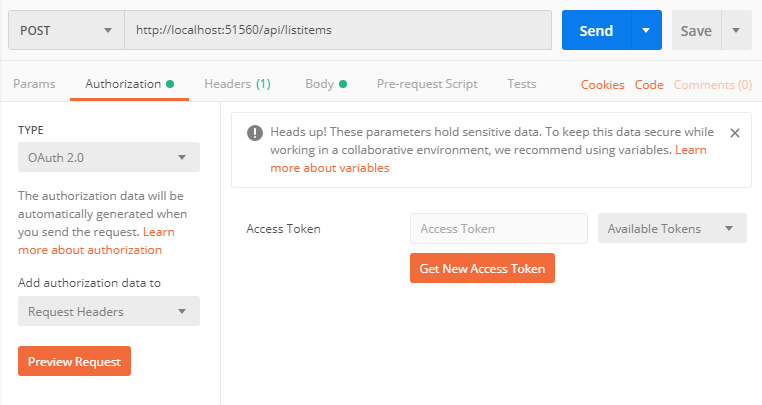Screen dimensions: 762x405
Task: Open the POST method dropdown
Action: [65, 31]
